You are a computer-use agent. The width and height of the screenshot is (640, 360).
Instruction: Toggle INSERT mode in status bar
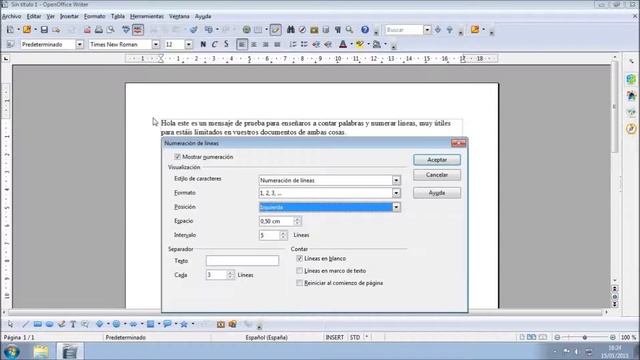pyautogui.click(x=334, y=338)
